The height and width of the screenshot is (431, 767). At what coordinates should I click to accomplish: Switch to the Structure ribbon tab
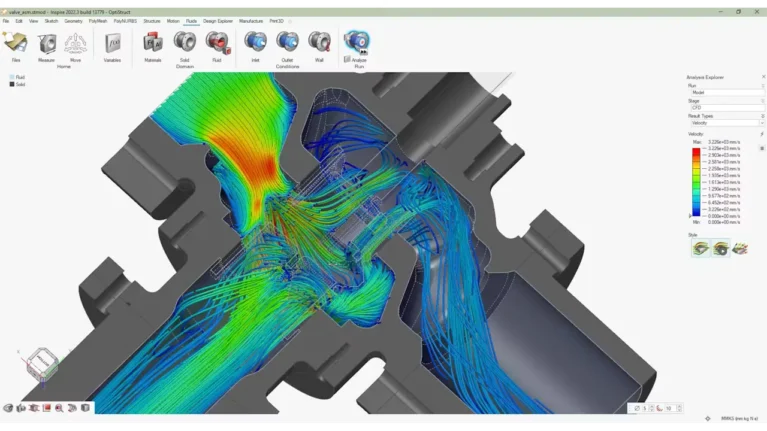coord(152,21)
